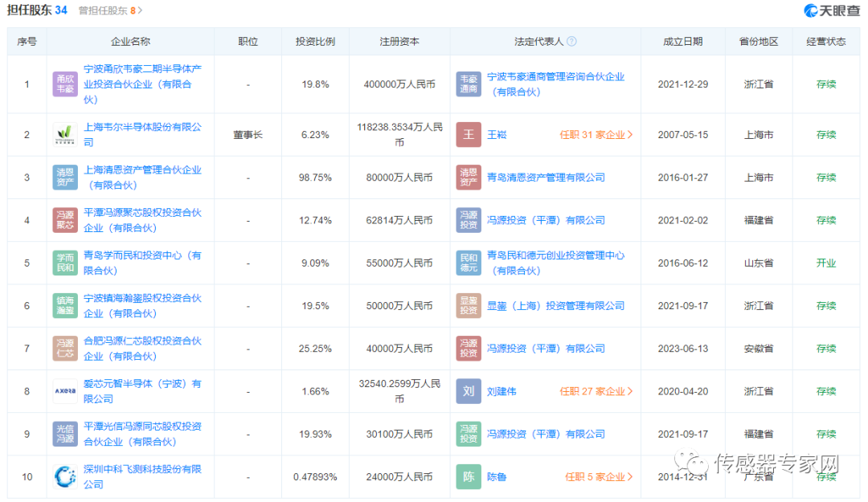
Task: Click the green logo of 上海韦尔半导体
Action: pos(65,134)
